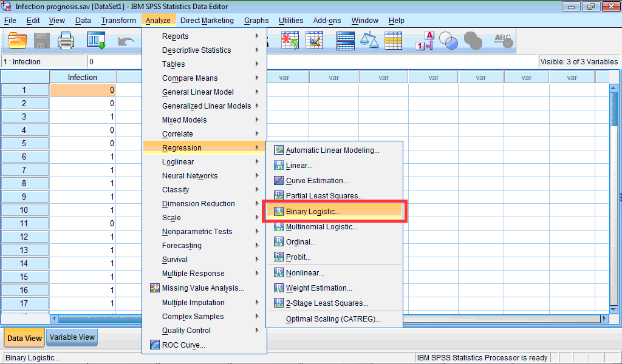Switch to the Variable View tab
Screen dimensions: 622x364
click(72, 337)
